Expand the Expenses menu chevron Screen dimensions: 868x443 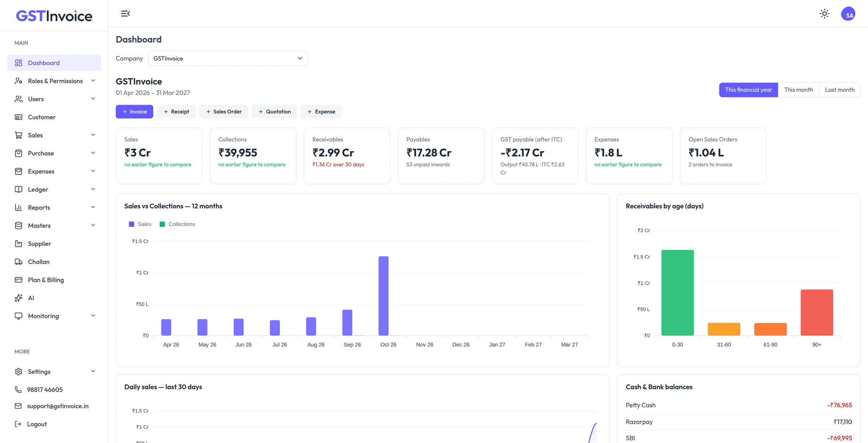[93, 171]
